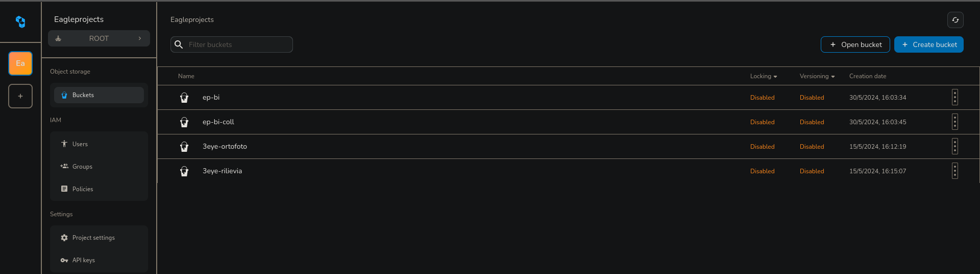The height and width of the screenshot is (274, 980).
Task: Click the refresh icon in top-right corner
Action: [955, 20]
